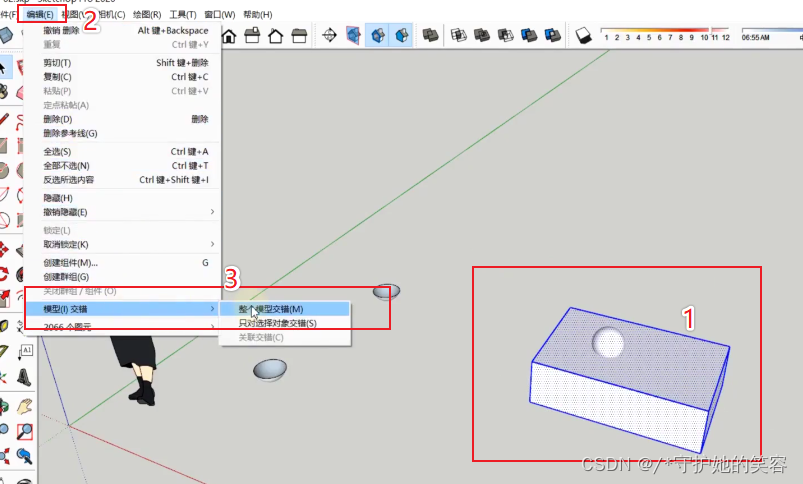Viewport: 803px width, 484px height.
Task: Open the 编辑(E) menu
Action: (40, 14)
